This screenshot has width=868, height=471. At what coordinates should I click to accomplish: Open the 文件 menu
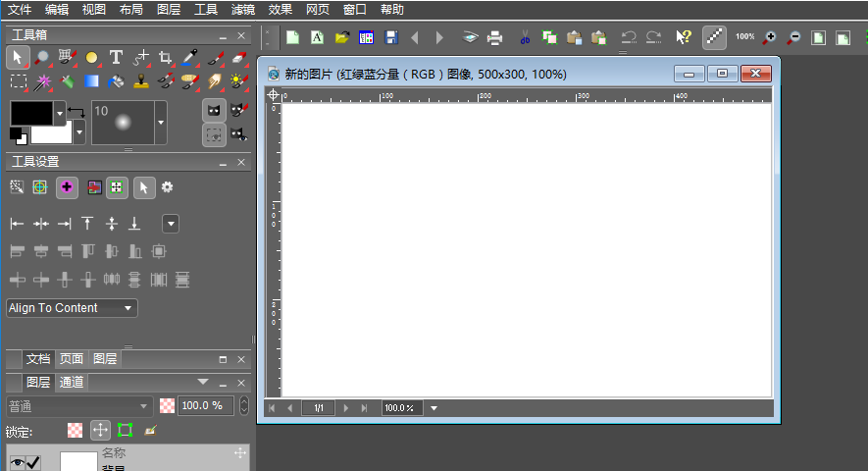tap(20, 10)
